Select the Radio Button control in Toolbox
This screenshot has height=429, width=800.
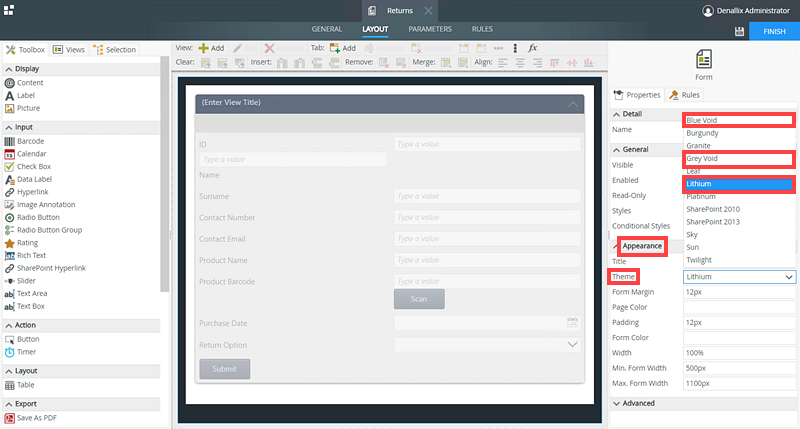click(x=38, y=217)
